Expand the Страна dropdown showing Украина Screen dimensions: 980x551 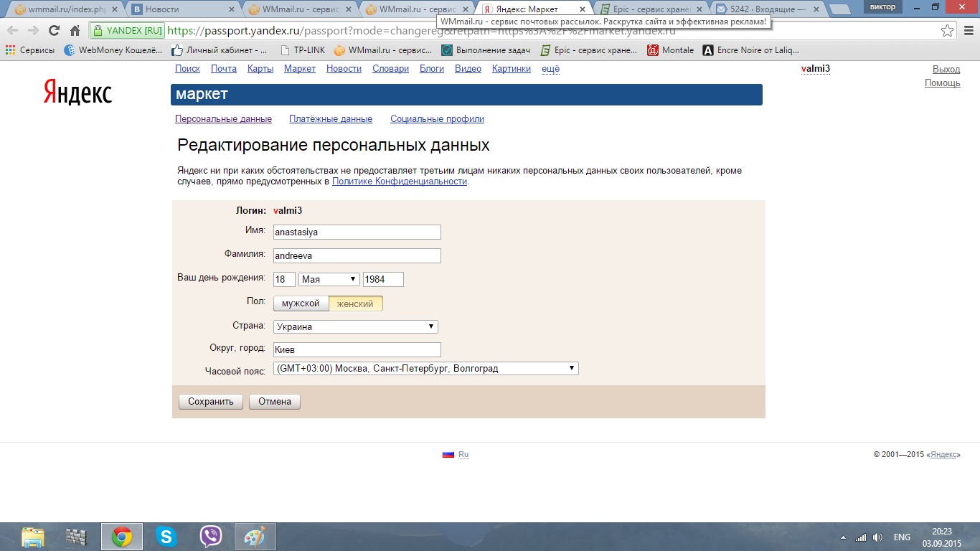tap(355, 326)
